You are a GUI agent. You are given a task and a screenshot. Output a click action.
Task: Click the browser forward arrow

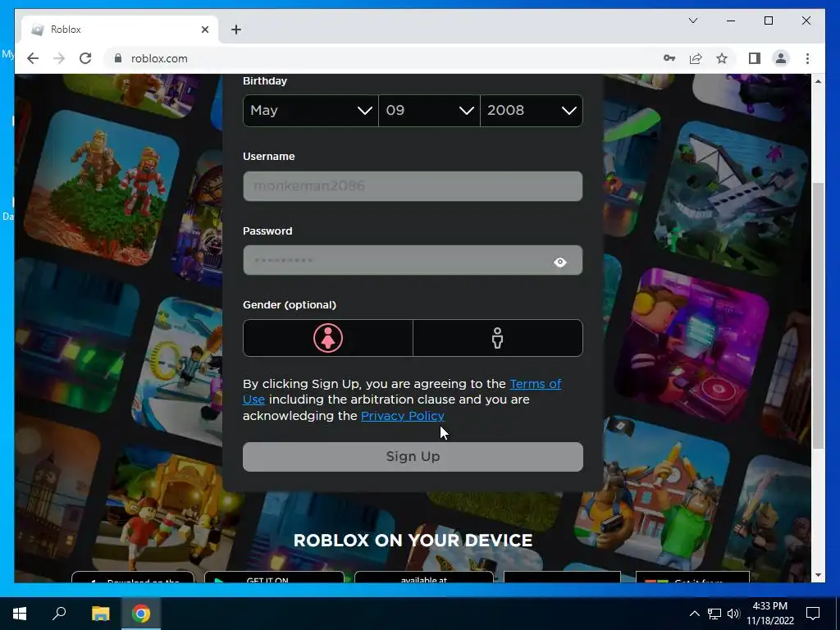pyautogui.click(x=59, y=58)
